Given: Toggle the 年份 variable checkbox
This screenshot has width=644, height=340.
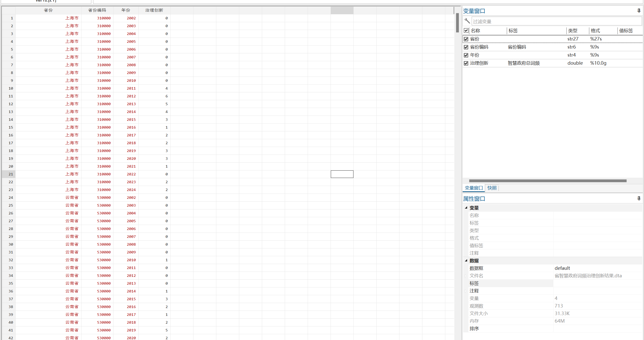Looking at the screenshot, I should tap(466, 55).
